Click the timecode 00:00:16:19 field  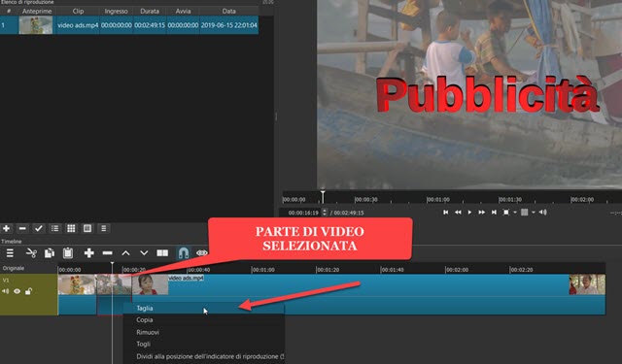303,213
